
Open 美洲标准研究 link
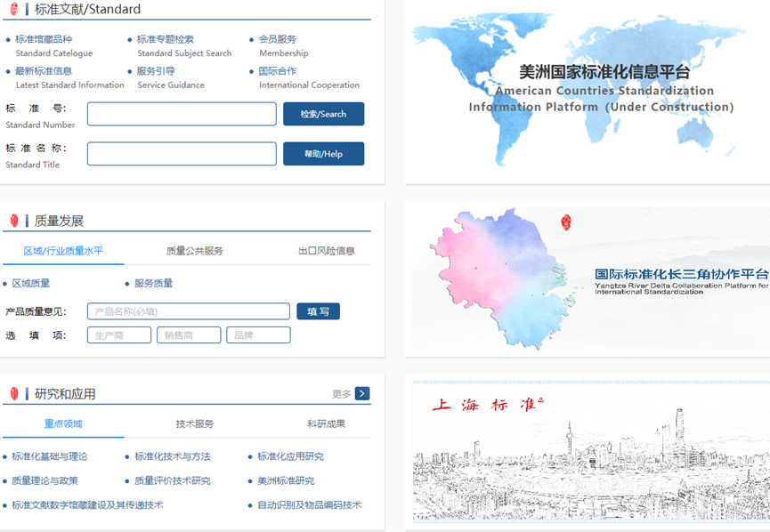coord(286,480)
